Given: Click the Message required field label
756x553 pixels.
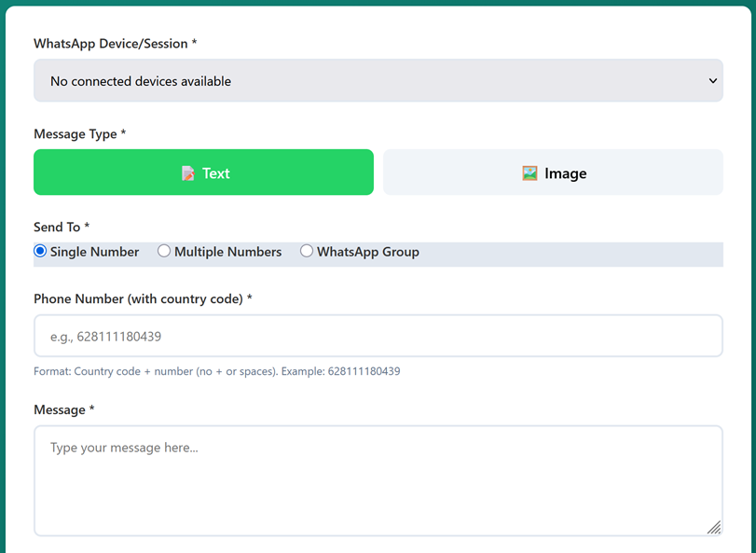Looking at the screenshot, I should tap(63, 409).
